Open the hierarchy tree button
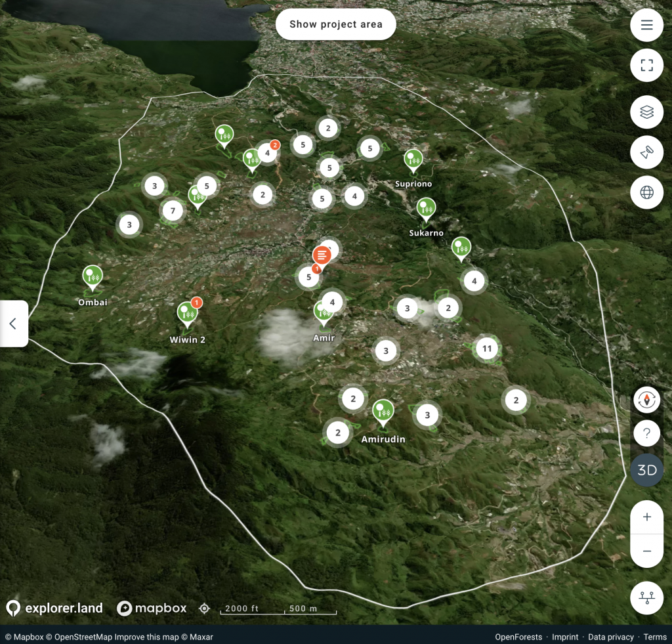The width and height of the screenshot is (672, 644). click(646, 598)
